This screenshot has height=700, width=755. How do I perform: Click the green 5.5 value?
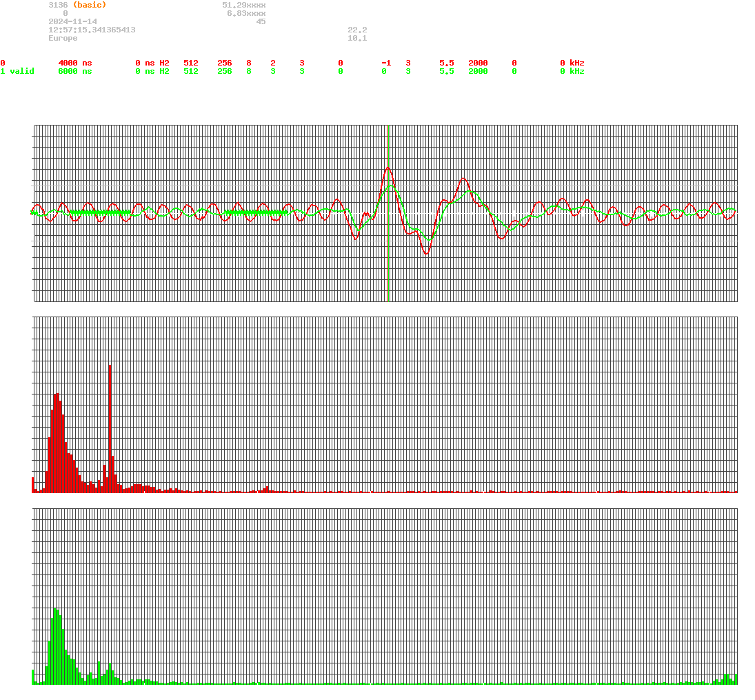pyautogui.click(x=446, y=71)
